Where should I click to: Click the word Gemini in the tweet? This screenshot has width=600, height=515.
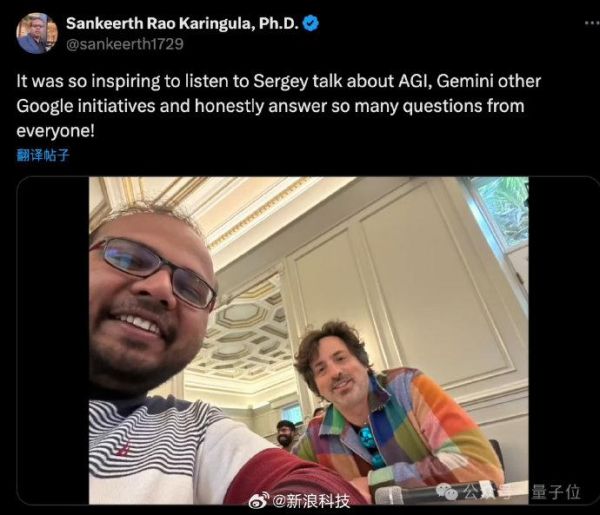pos(463,81)
